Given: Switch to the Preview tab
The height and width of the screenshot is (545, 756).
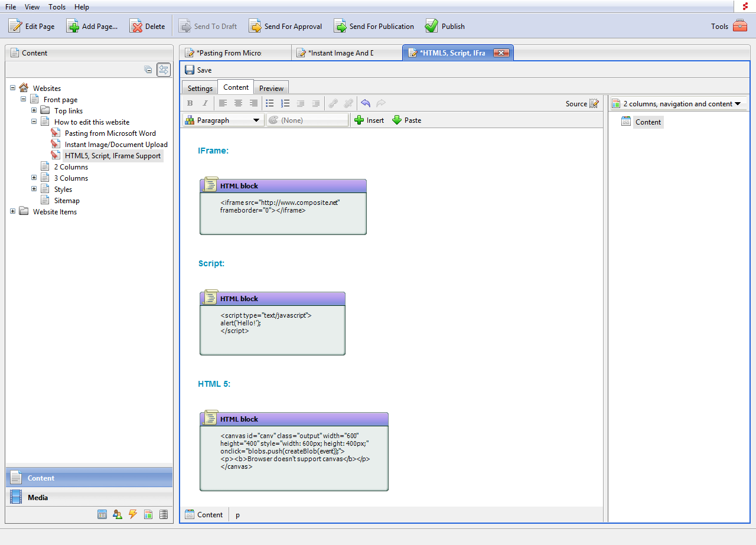Looking at the screenshot, I should [x=271, y=87].
